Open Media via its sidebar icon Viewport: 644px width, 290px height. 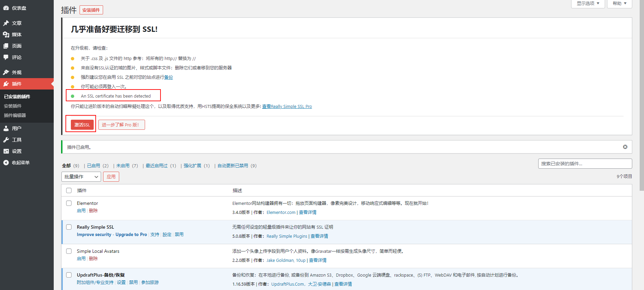tap(6, 35)
